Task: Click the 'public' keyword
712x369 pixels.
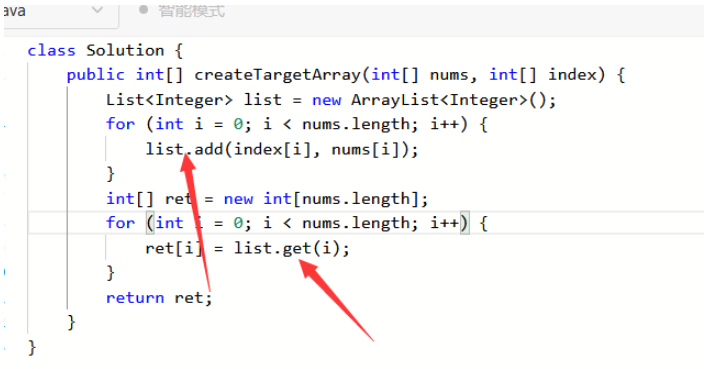Action: point(95,75)
